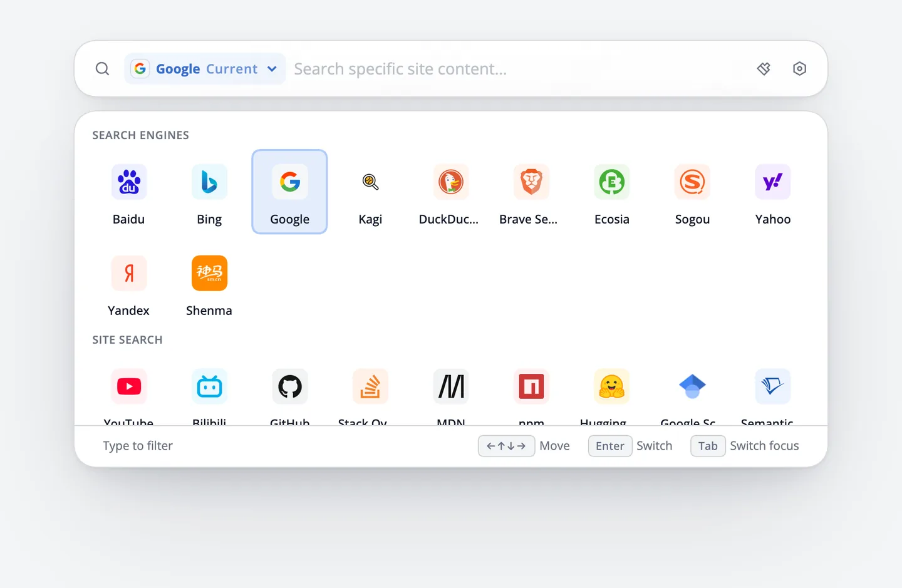The image size is (902, 588).
Task: Choose Brave Search engine
Action: click(x=531, y=192)
